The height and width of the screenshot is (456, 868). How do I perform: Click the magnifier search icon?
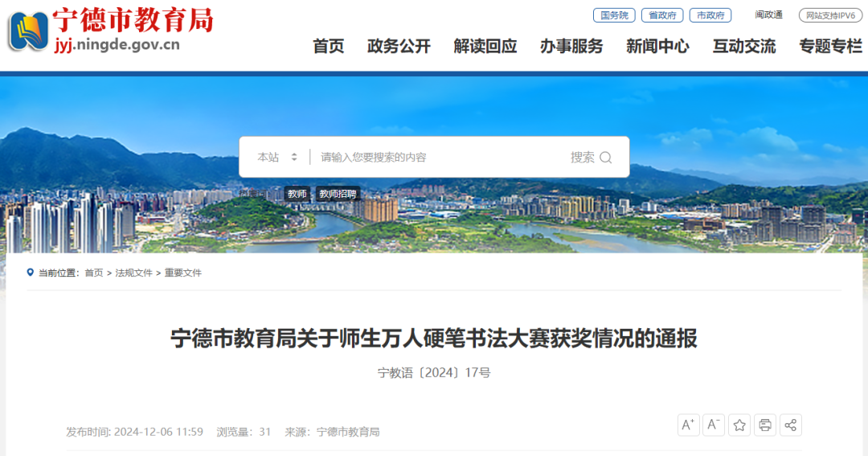606,158
